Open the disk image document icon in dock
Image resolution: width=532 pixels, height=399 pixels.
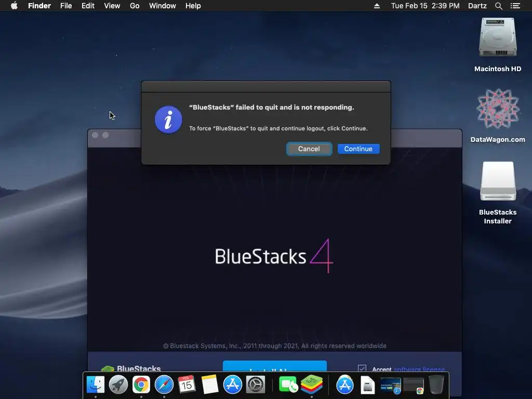click(x=367, y=385)
